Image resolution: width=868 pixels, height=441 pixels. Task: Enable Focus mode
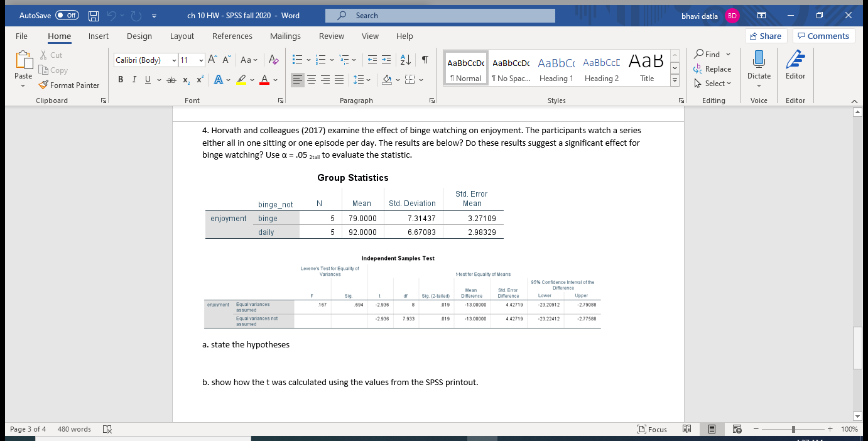[x=652, y=429]
